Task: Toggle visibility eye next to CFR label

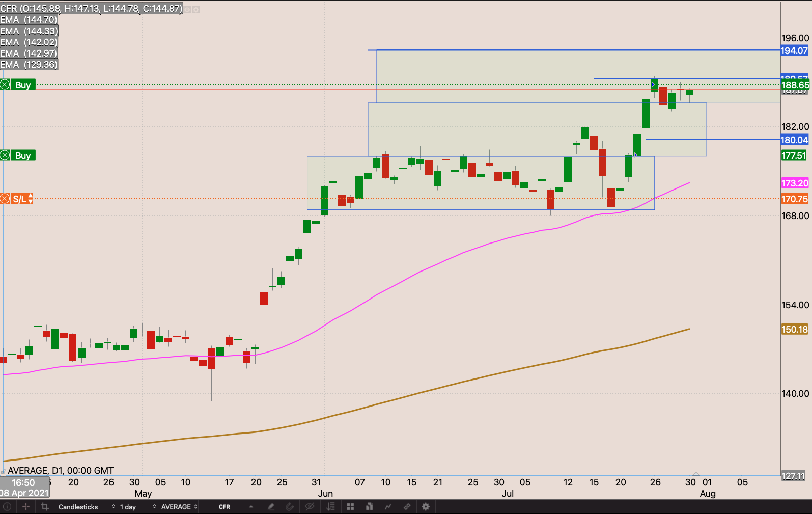Action: 187,10
